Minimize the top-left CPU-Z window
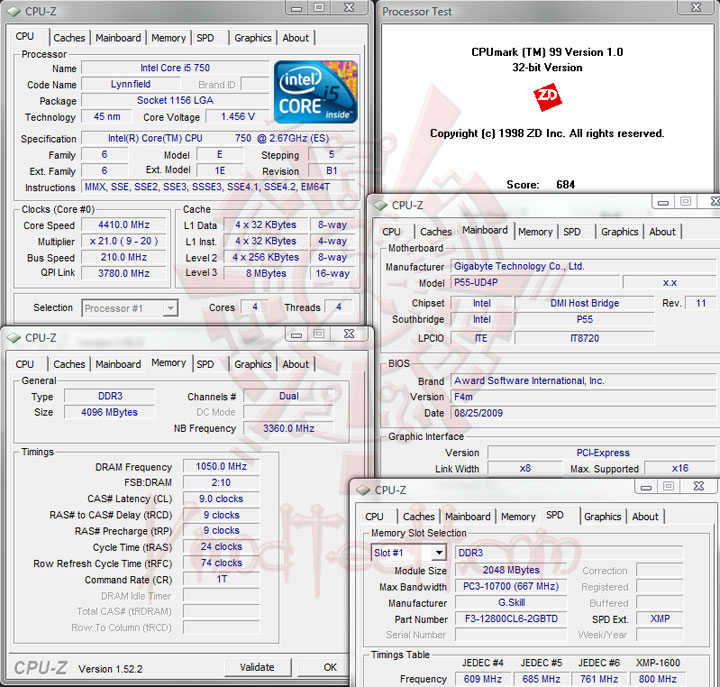 pos(297,8)
